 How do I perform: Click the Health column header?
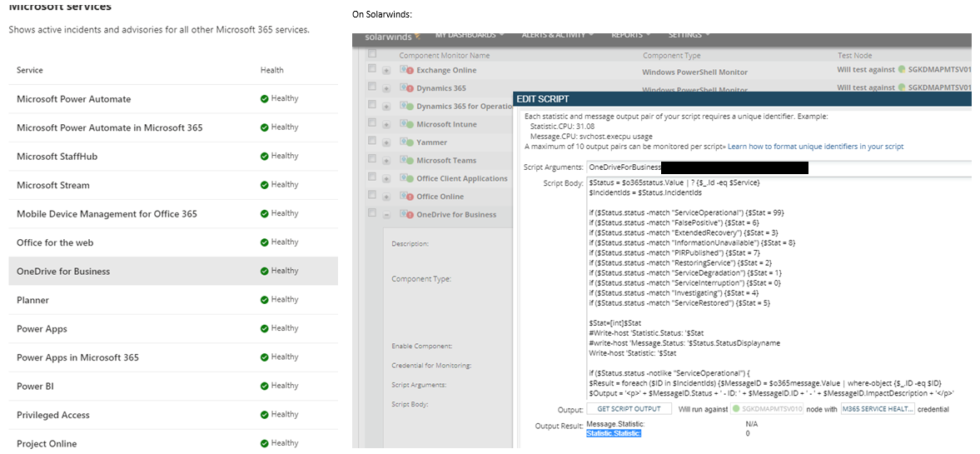272,70
